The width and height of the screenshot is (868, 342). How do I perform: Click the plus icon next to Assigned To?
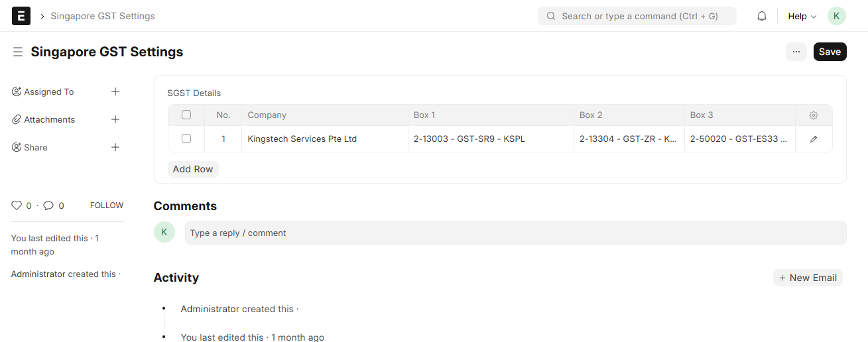coord(115,92)
